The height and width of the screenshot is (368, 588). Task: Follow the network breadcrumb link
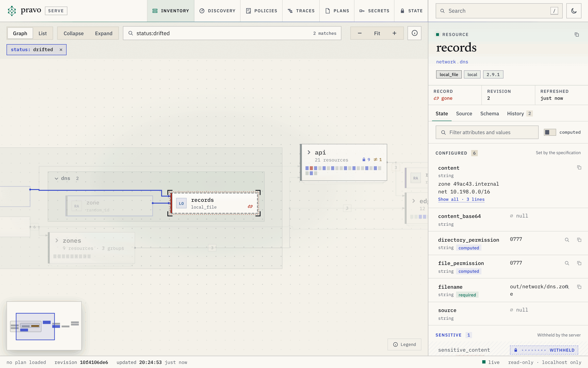pos(446,62)
